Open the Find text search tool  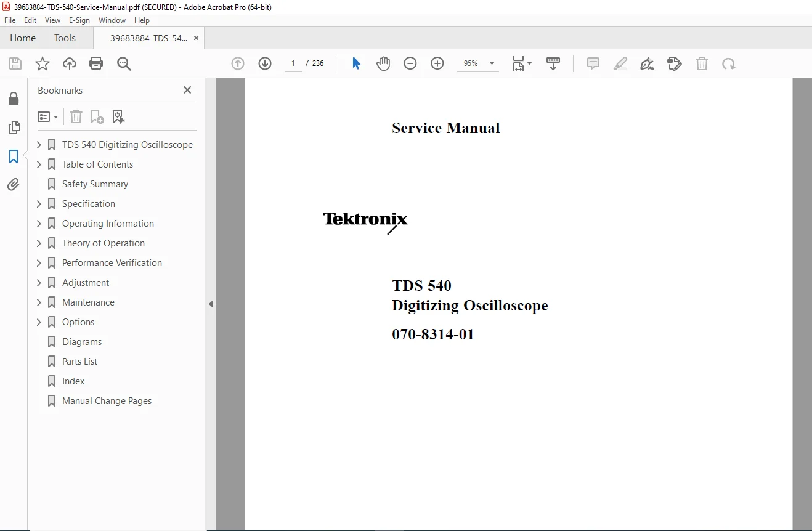tap(124, 63)
